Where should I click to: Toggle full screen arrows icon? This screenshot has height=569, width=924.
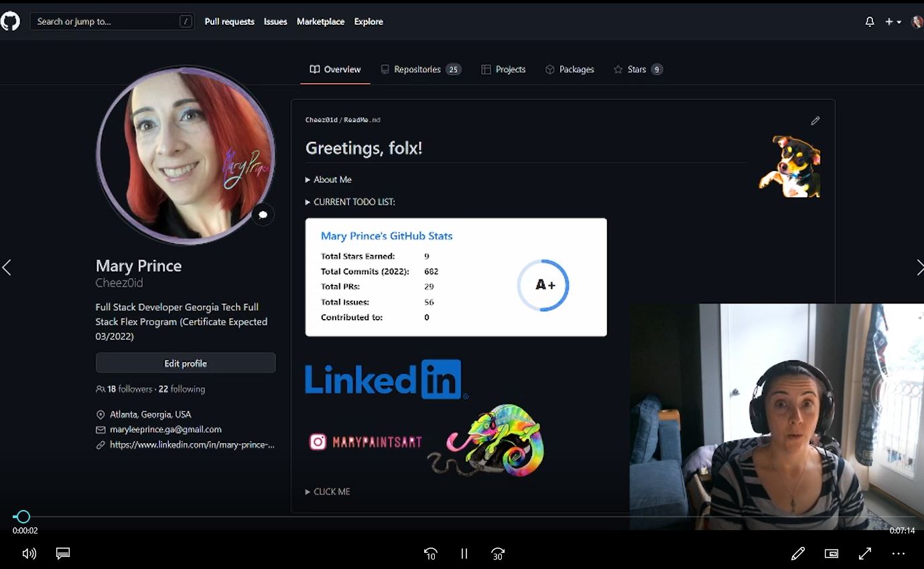[x=865, y=554]
